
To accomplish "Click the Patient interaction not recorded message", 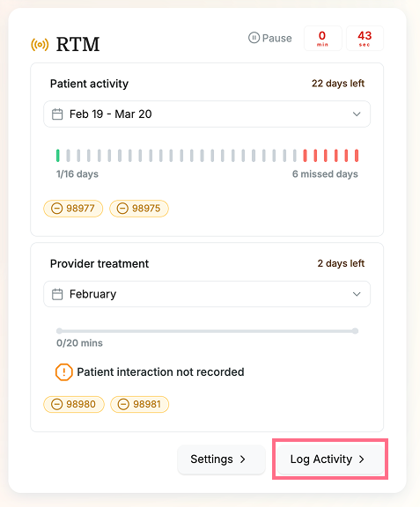I will tap(160, 372).
